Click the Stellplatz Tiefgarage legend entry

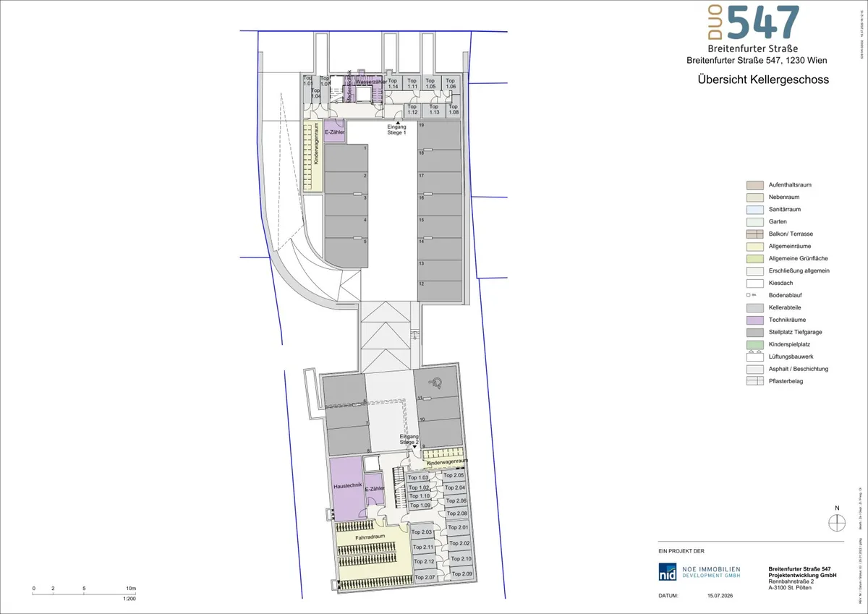[789, 332]
